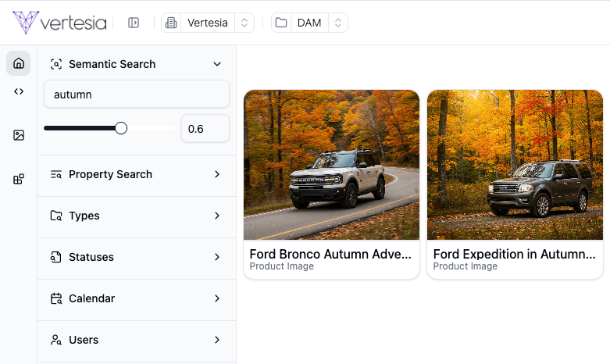Open the Calendar filter label
This screenshot has width=610, height=364.
tap(92, 298)
